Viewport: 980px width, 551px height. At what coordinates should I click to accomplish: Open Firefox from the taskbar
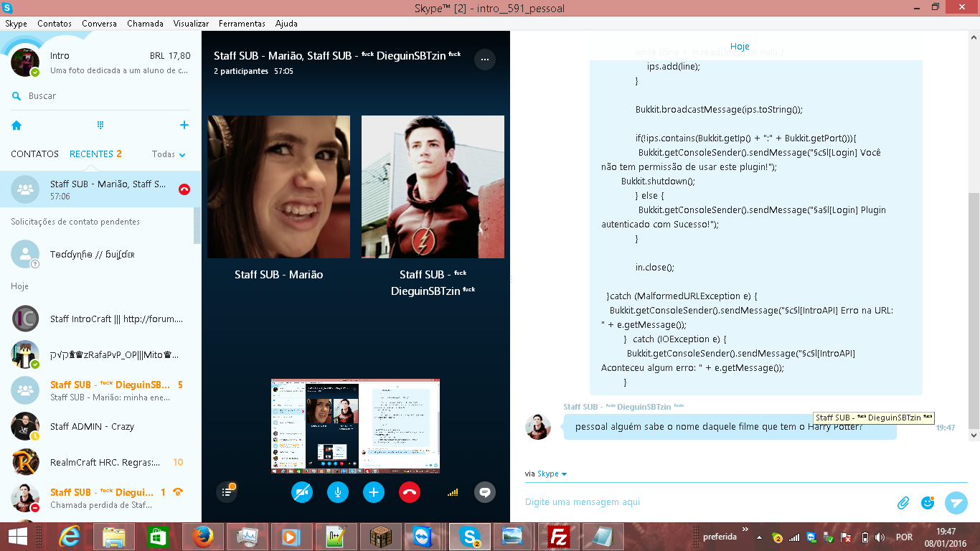[203, 537]
